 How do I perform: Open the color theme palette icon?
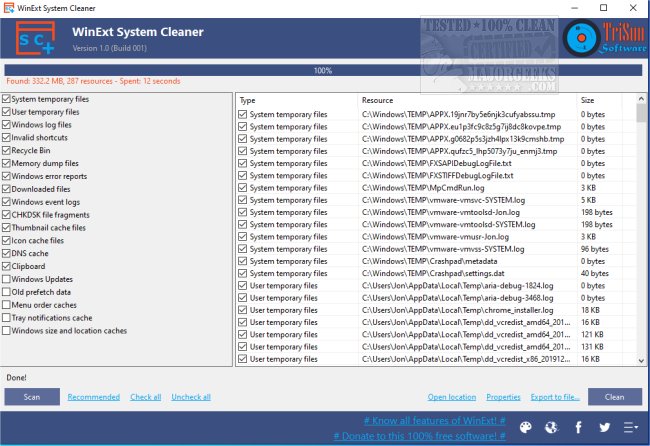coord(525,427)
